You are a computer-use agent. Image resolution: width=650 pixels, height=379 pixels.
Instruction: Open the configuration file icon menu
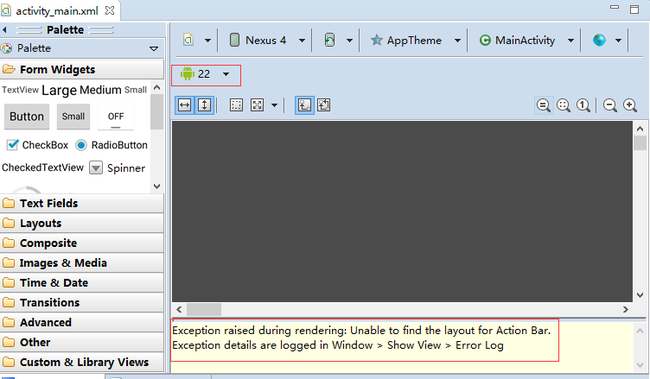189,40
